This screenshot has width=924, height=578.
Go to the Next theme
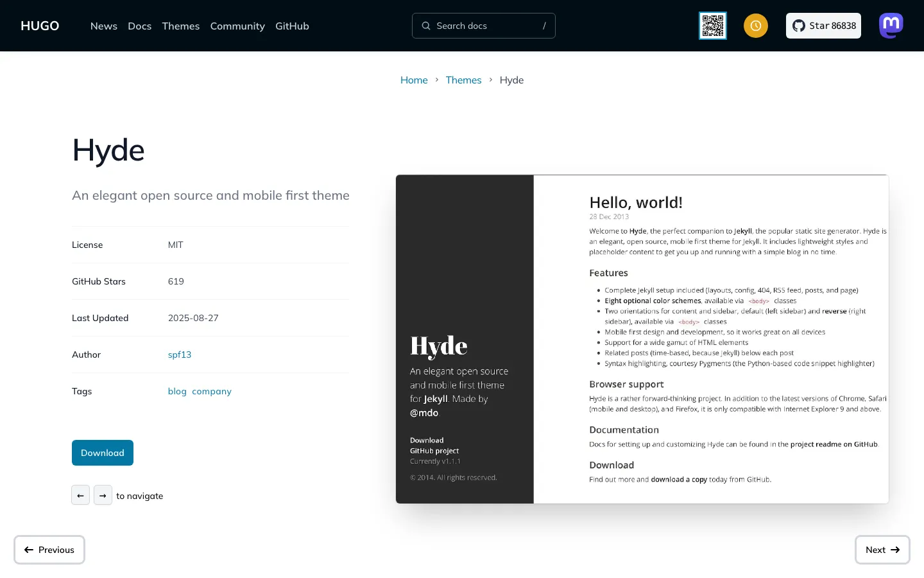[882, 550]
